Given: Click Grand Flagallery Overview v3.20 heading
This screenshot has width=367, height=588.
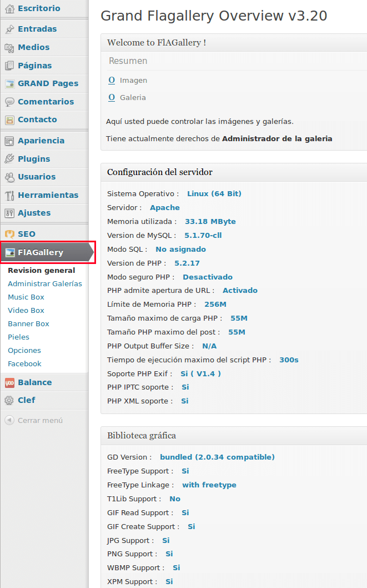Looking at the screenshot, I should click(214, 16).
